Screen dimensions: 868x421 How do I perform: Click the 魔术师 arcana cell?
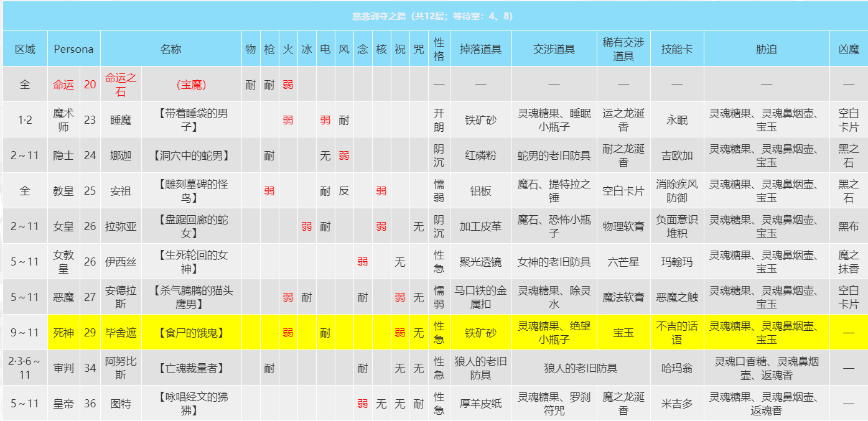click(63, 120)
